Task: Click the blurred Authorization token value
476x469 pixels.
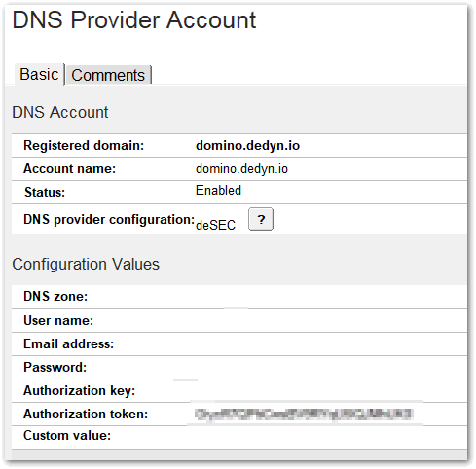Action: (x=304, y=415)
